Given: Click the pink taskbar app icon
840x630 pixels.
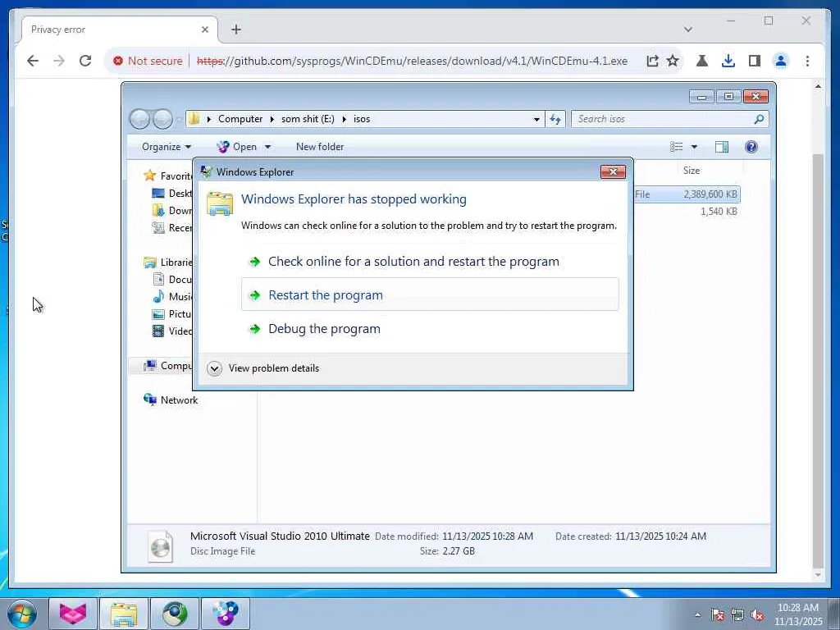Looking at the screenshot, I should pyautogui.click(x=73, y=614).
